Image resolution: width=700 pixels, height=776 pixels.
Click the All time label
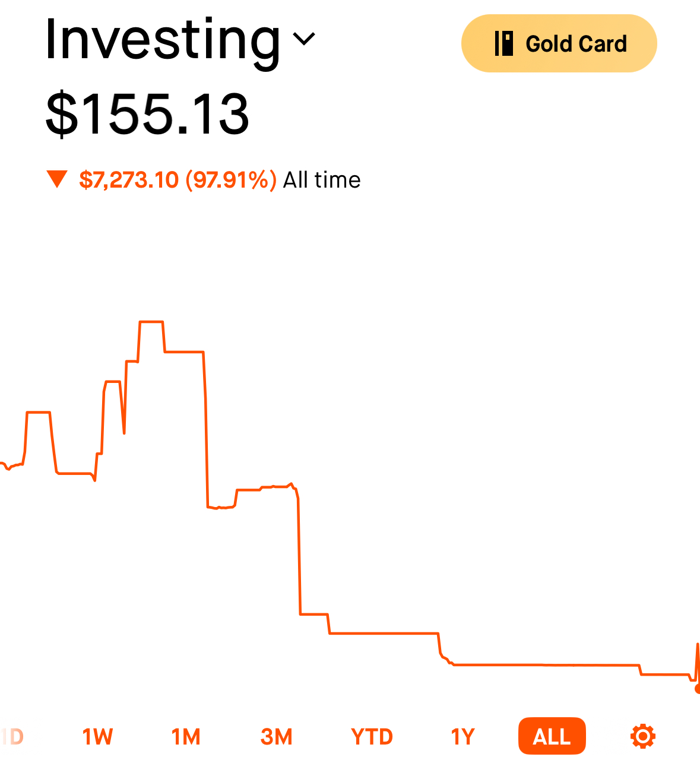322,179
